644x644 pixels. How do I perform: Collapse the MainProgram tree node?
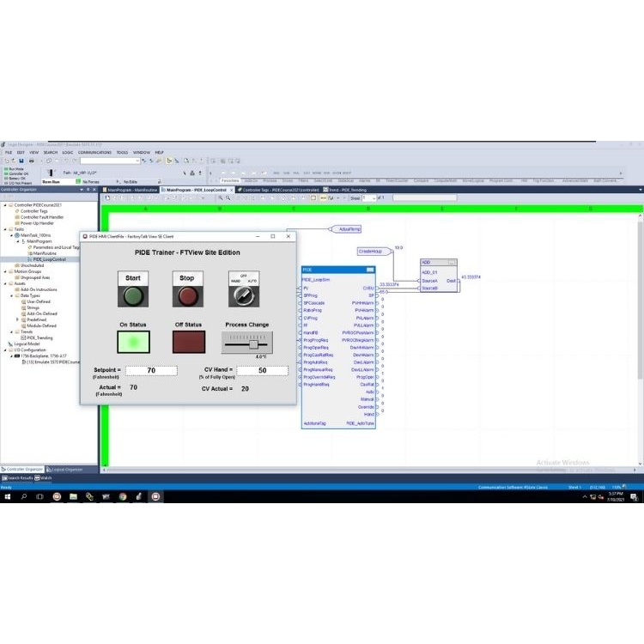(x=18, y=241)
